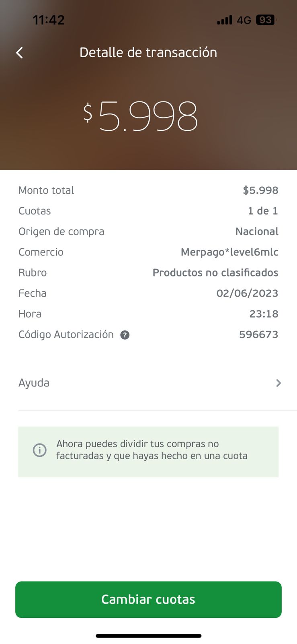This screenshot has height=644, width=297.
Task: Expand the Ayuda chevron arrow
Action: [x=278, y=383]
